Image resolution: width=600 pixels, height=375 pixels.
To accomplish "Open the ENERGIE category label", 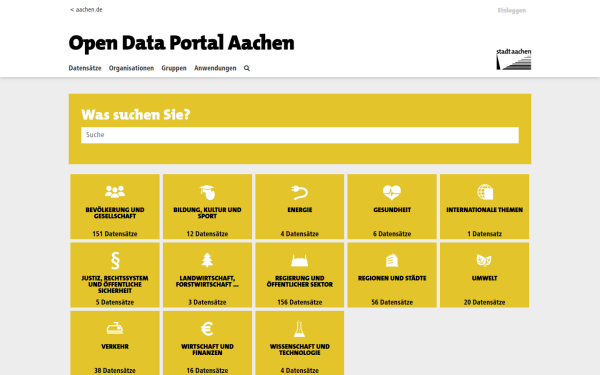I will tap(300, 210).
